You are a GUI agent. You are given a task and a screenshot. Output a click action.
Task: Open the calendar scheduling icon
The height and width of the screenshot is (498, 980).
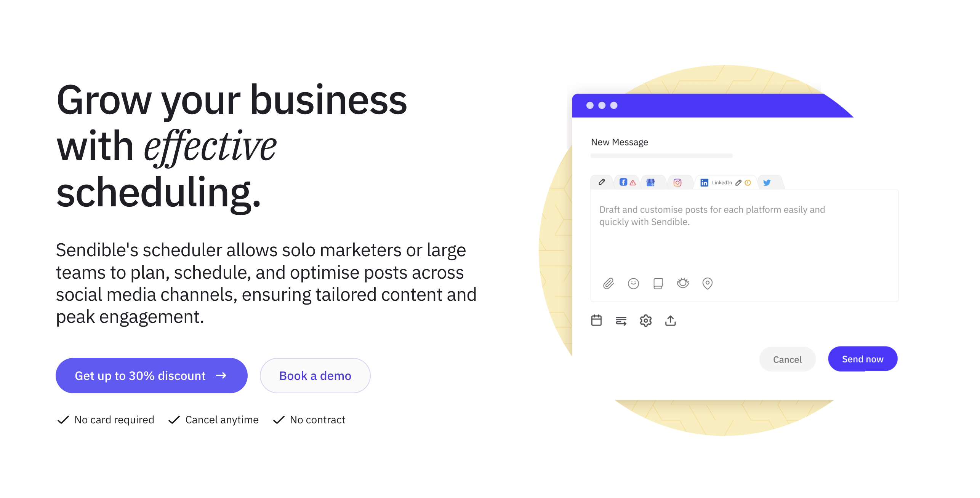coord(596,319)
